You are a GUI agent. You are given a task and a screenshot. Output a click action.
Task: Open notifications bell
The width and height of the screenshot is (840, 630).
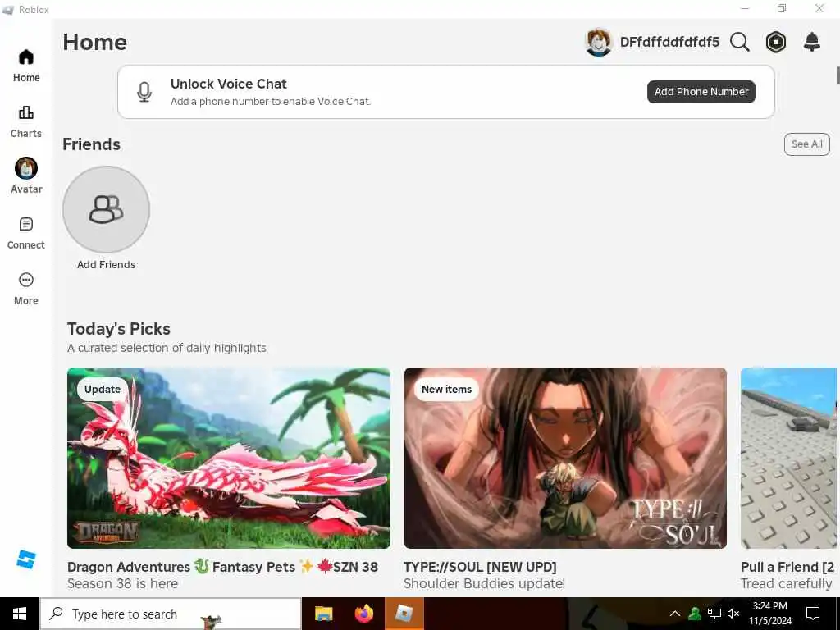point(812,42)
